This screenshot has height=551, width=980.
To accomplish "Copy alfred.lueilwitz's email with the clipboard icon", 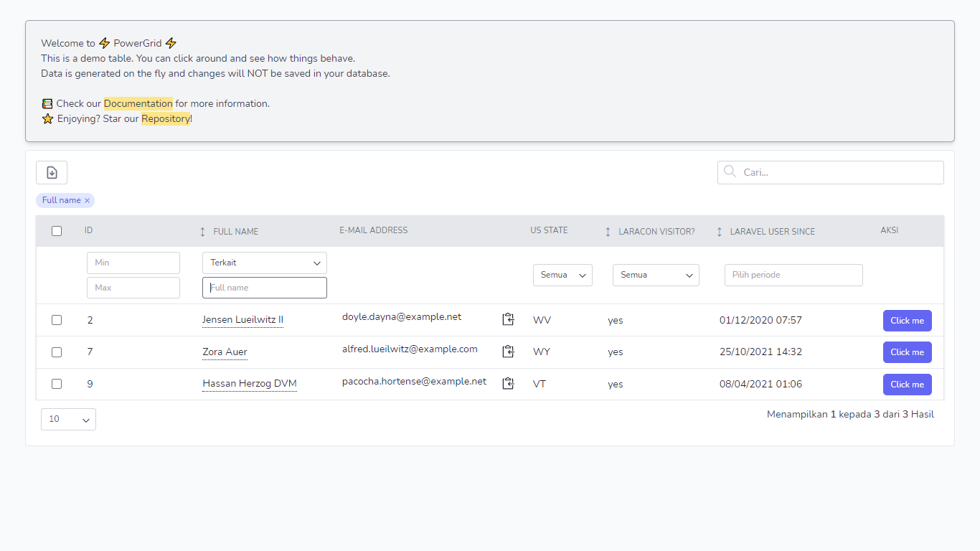I will 508,351.
